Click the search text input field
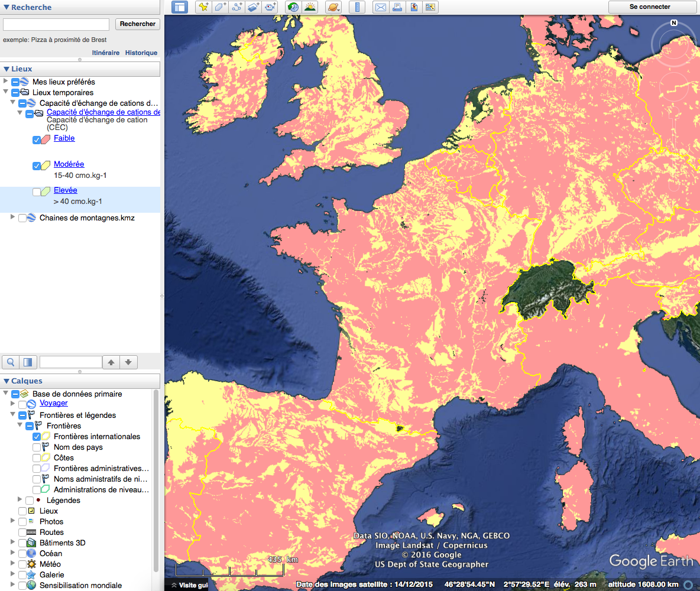700x591 pixels. click(x=56, y=24)
